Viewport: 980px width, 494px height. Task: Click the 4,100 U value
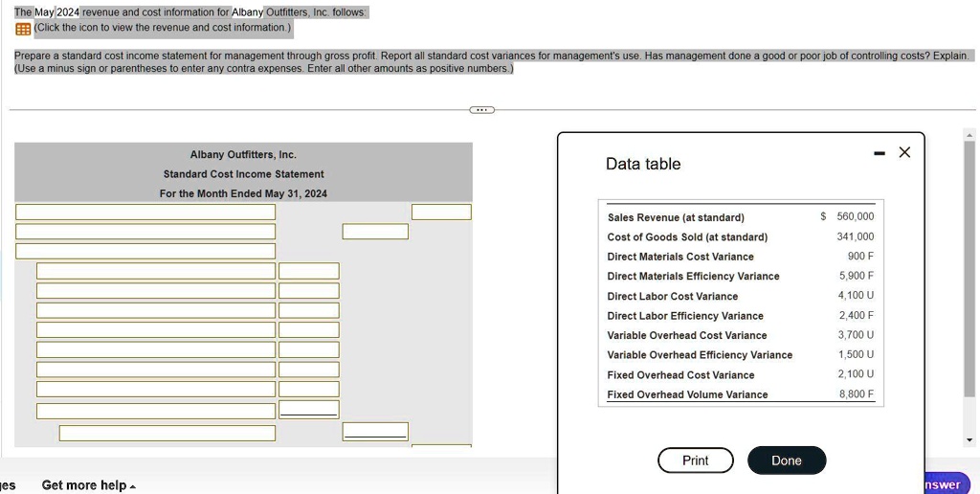pyautogui.click(x=857, y=296)
